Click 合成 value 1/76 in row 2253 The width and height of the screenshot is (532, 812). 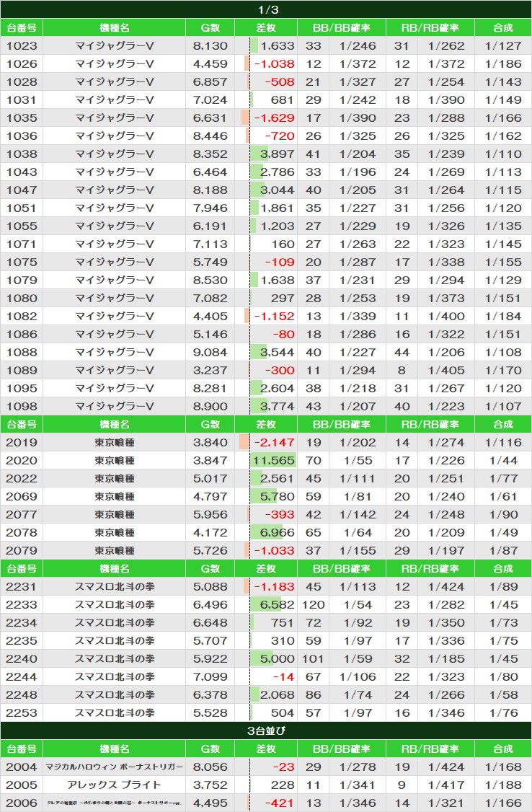coord(503,713)
